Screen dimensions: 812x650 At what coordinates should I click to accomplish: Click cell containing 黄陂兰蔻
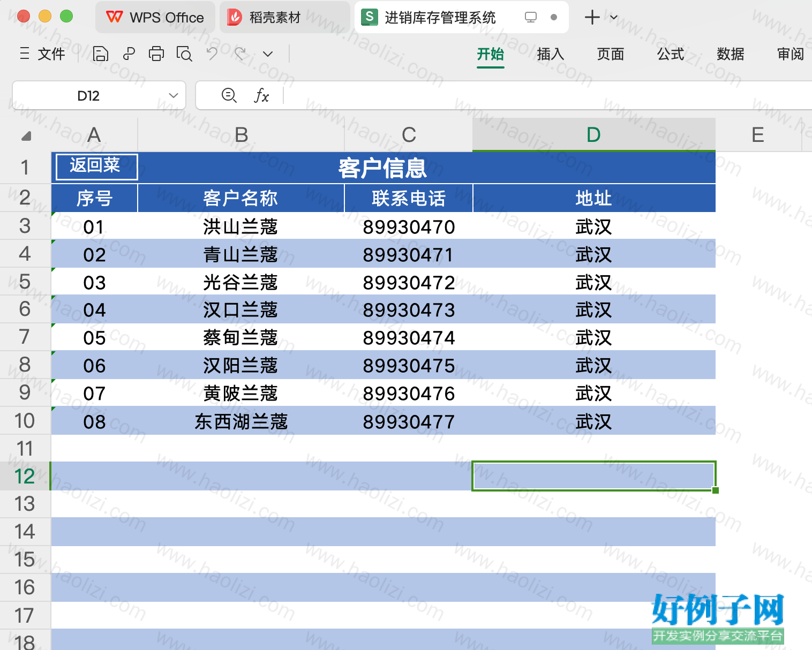tap(241, 394)
